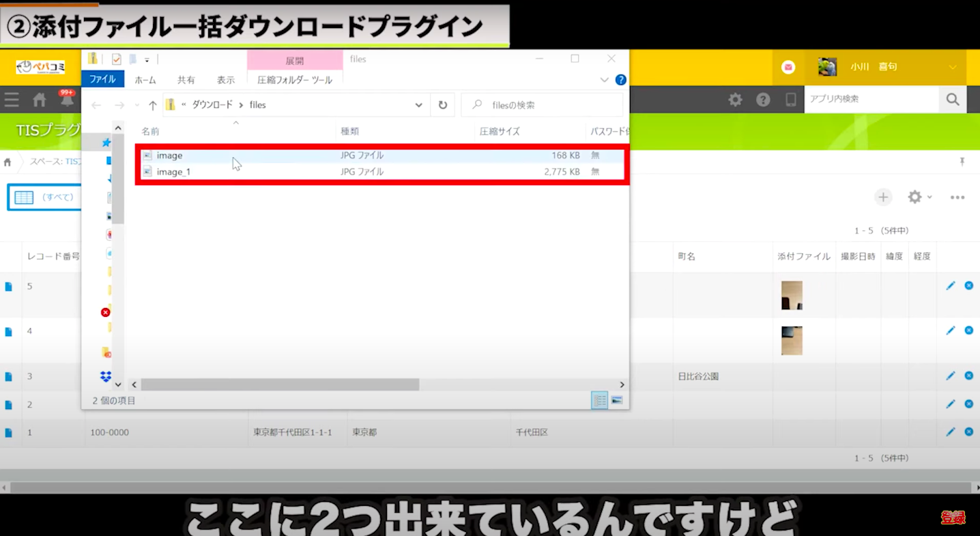Select the image_1 JPG file
Viewport: 980px width, 536px height.
(x=173, y=172)
